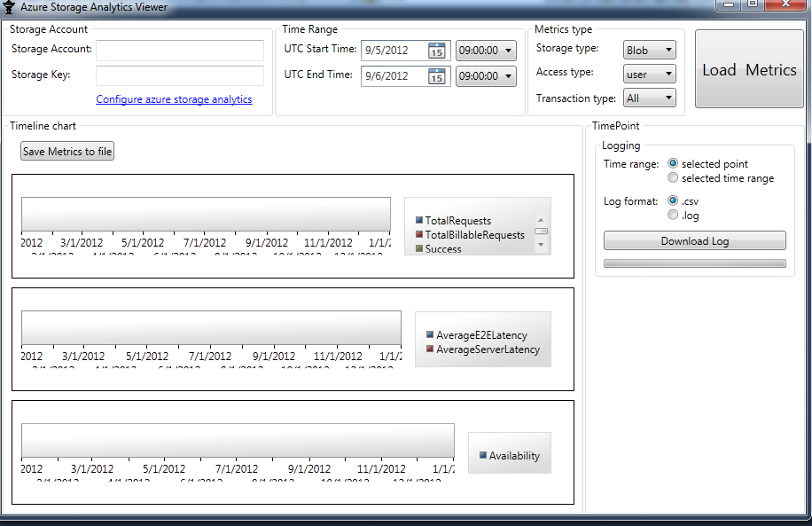Image resolution: width=812 pixels, height=526 pixels.
Task: Click the TotalBillableRequests legend label
Action: point(475,235)
